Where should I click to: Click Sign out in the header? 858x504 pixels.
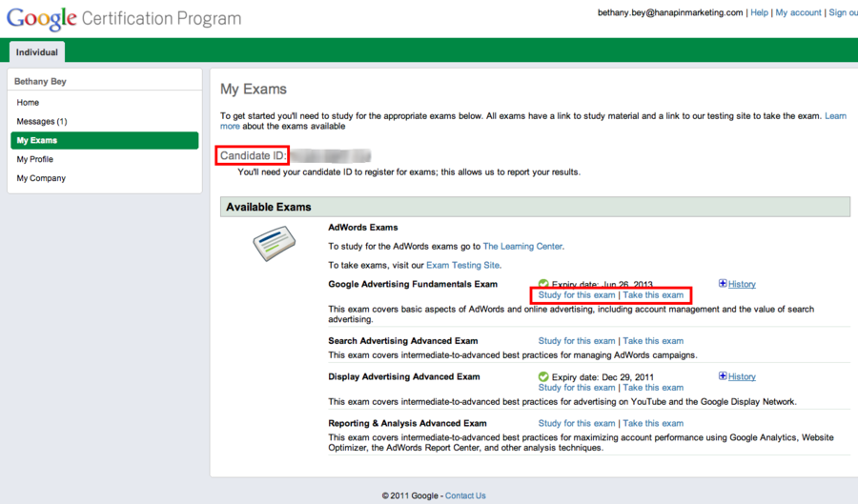tap(843, 12)
